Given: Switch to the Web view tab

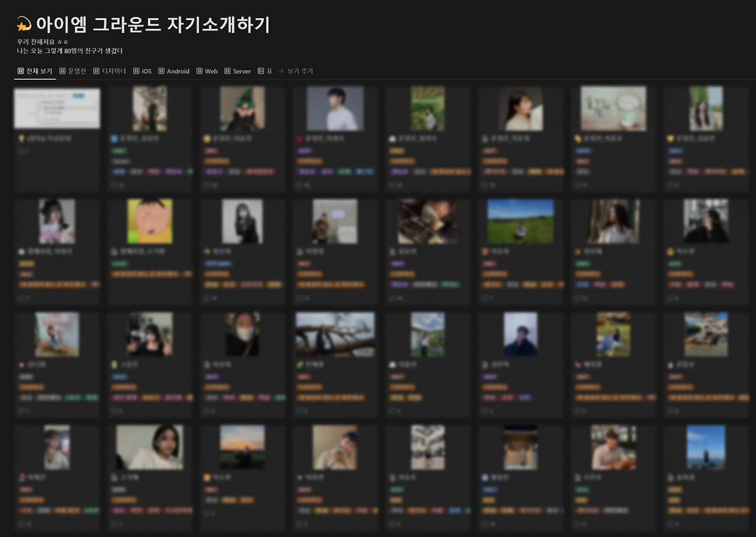Looking at the screenshot, I should click(x=207, y=71).
